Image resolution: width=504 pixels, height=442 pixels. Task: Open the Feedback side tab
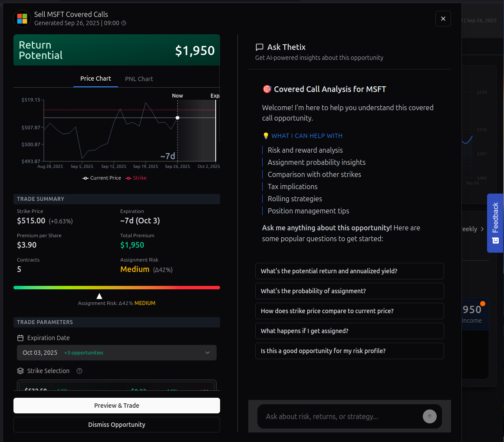point(495,223)
